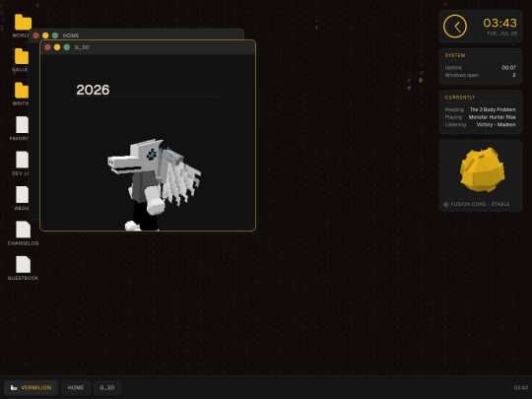Screen dimensions: 532x399
Task: Close the G_3D window with red button
Action: (47, 47)
